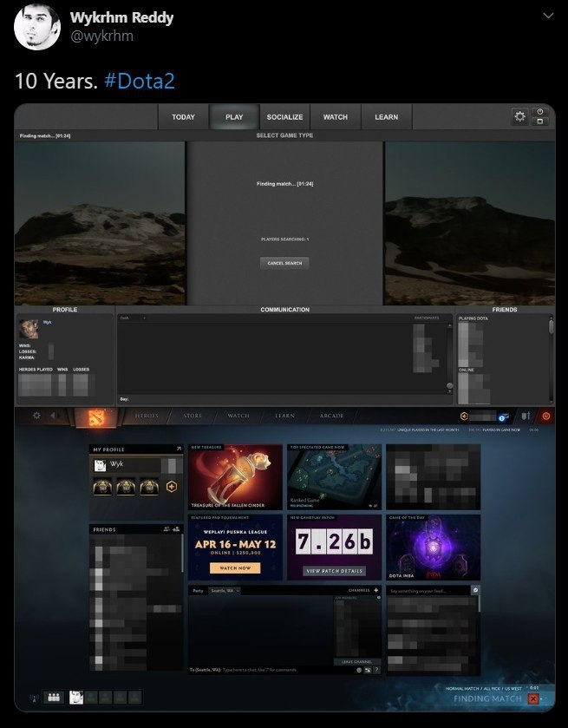Click the Wyk avatar in the Profile panel
Viewport: 568px width, 728px height.
coord(29,328)
